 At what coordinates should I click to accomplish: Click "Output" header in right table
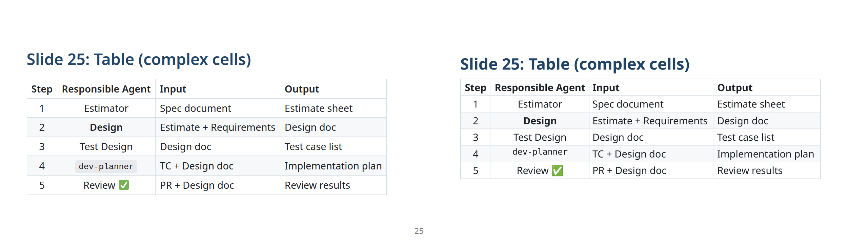click(x=735, y=88)
